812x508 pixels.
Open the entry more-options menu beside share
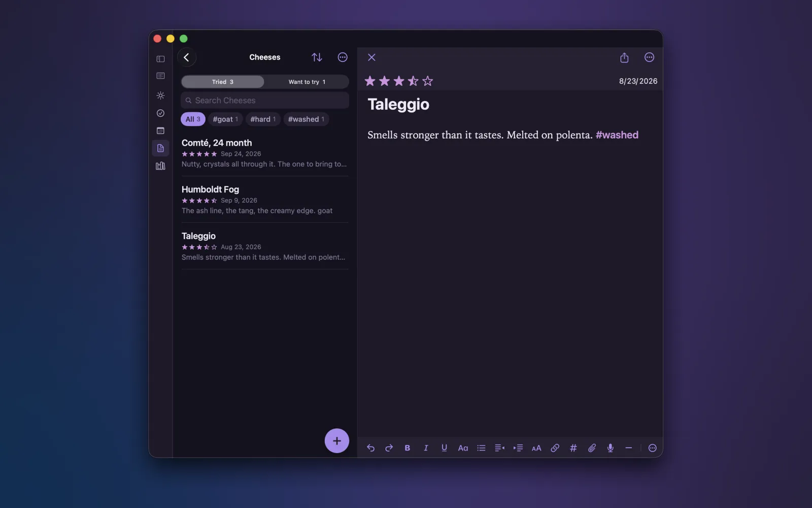(649, 57)
